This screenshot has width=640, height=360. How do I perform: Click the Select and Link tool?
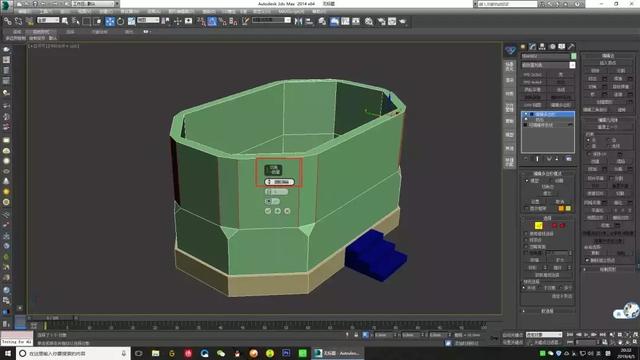click(x=8, y=21)
